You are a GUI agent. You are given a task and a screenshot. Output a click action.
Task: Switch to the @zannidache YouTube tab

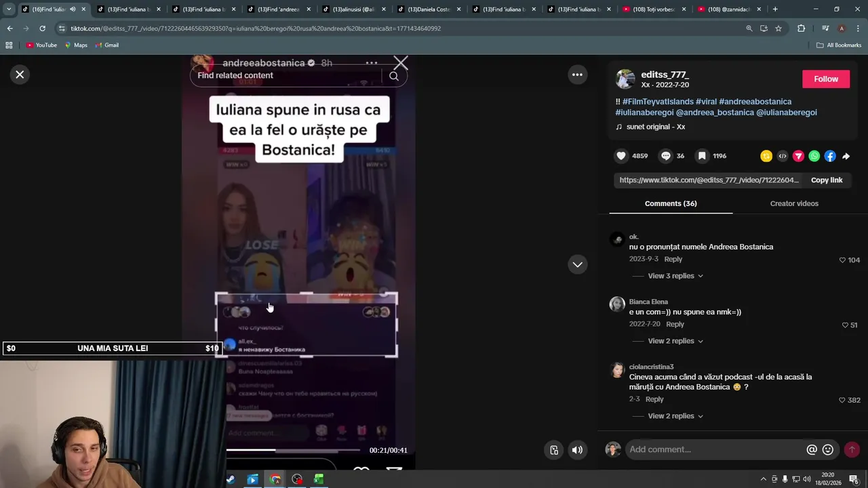click(728, 9)
